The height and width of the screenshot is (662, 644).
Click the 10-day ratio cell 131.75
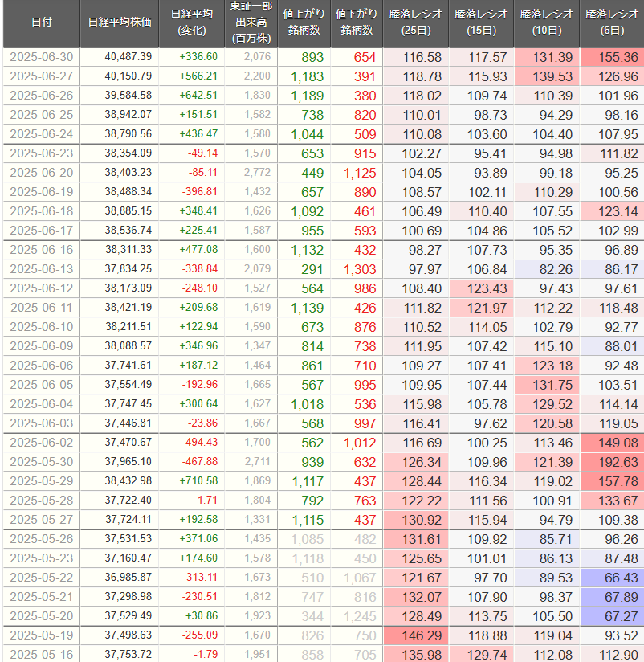(547, 385)
